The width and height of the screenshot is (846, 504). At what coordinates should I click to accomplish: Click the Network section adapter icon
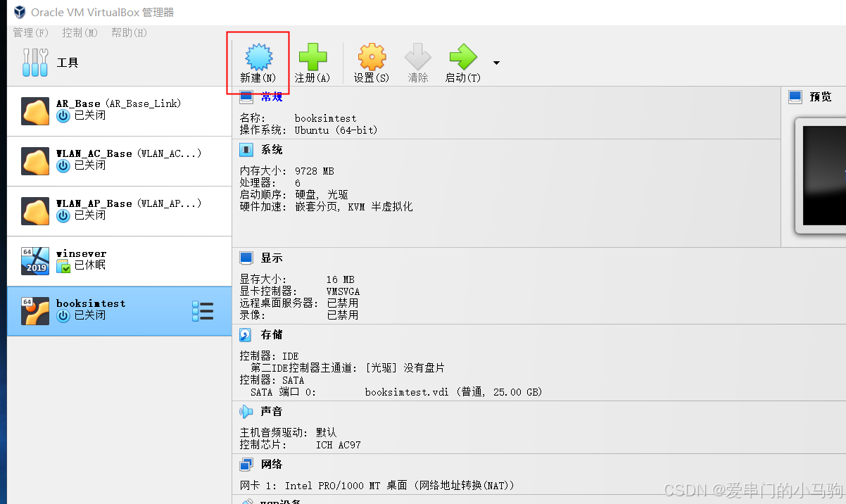click(x=246, y=464)
